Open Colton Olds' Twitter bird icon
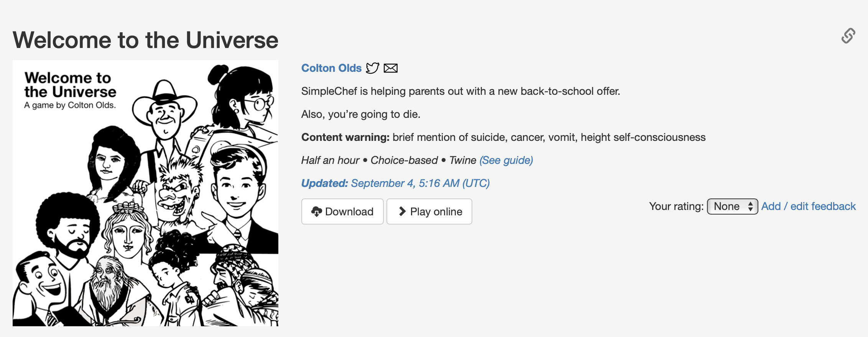Image resolution: width=868 pixels, height=337 pixels. (372, 68)
